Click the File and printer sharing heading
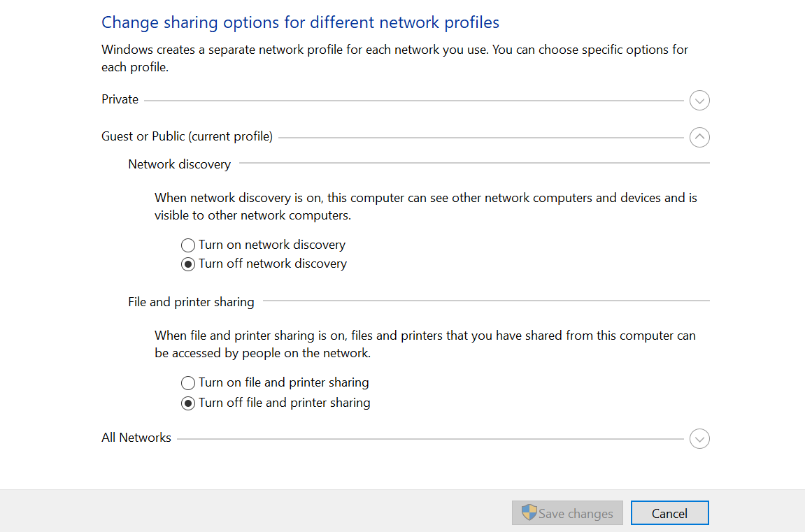Screen dimensions: 805x532 point(191,301)
